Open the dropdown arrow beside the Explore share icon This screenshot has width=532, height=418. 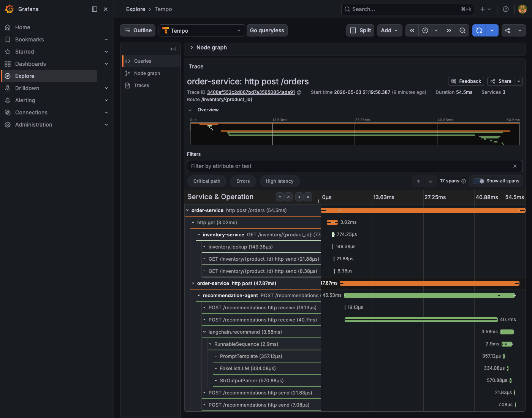(520, 30)
